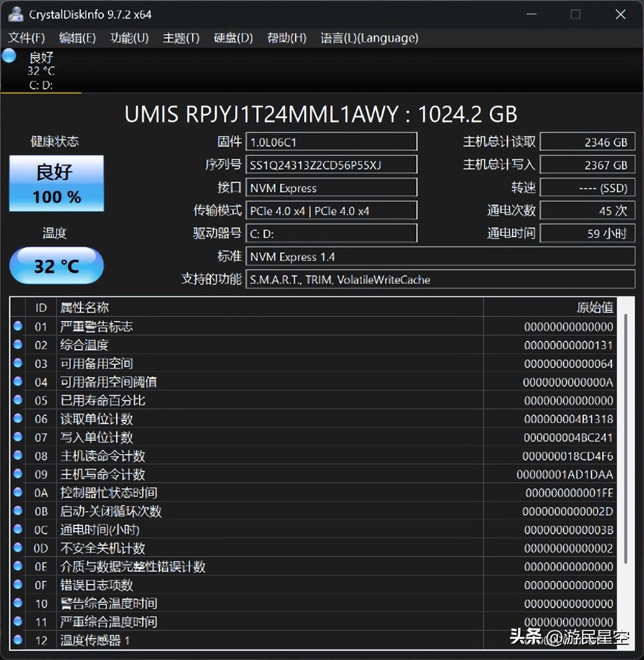This screenshot has width=644, height=660.
Task: Click the status dot for 温度传感器 1
Action: [18, 639]
